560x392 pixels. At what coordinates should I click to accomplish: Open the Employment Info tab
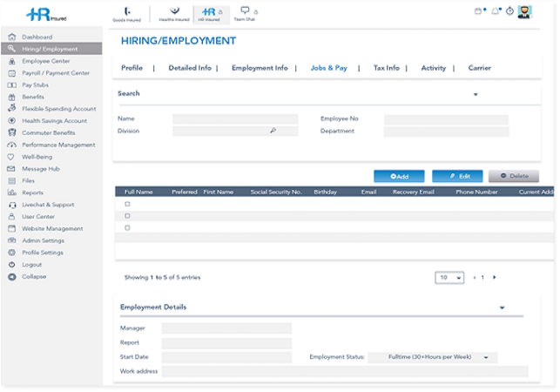click(260, 68)
